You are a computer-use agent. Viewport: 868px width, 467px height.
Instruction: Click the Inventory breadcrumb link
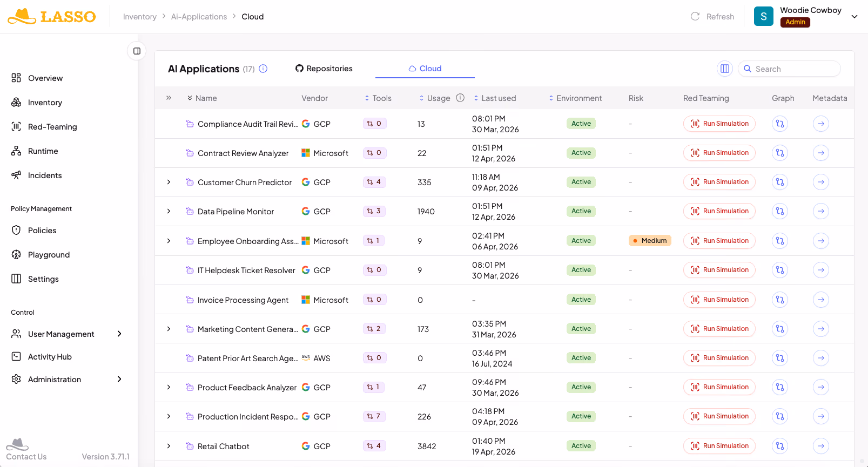pyautogui.click(x=139, y=17)
